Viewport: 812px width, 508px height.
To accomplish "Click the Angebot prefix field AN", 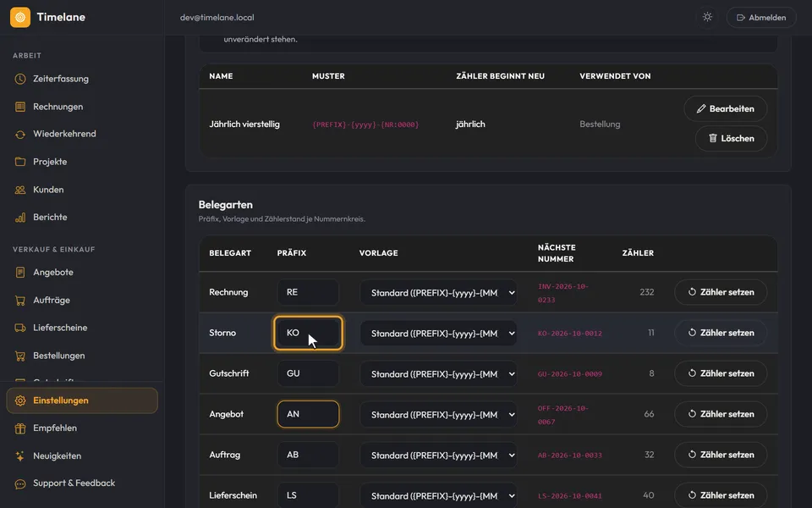I will click(308, 414).
